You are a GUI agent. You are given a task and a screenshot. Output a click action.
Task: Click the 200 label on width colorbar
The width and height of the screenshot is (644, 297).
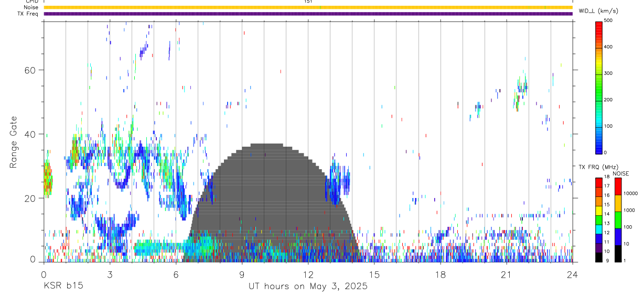608,100
